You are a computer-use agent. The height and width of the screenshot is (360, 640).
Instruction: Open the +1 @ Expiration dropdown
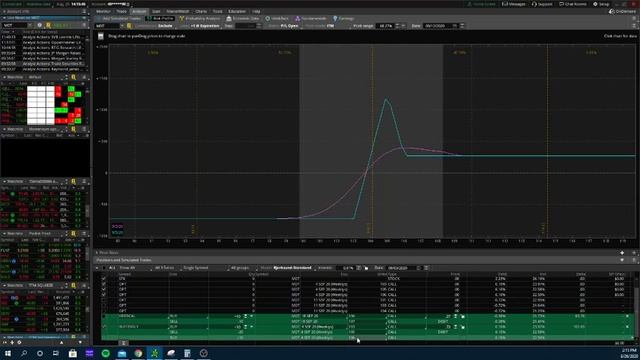click(205, 26)
